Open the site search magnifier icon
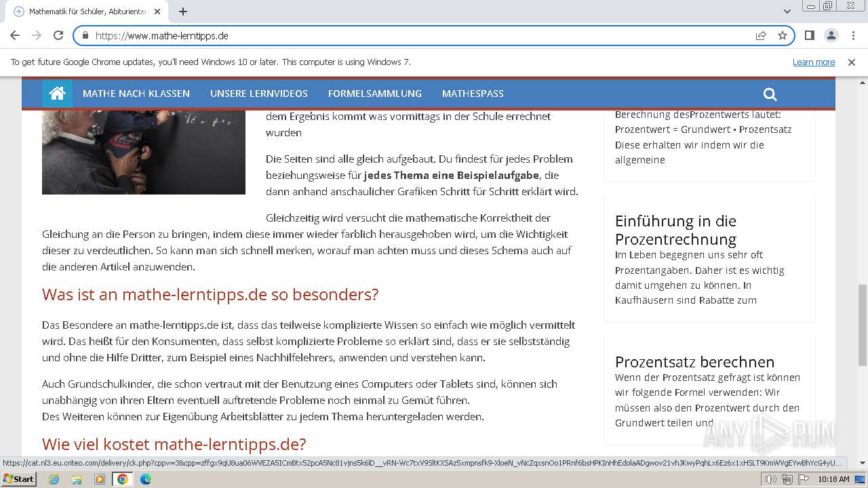The image size is (868, 488). click(770, 94)
